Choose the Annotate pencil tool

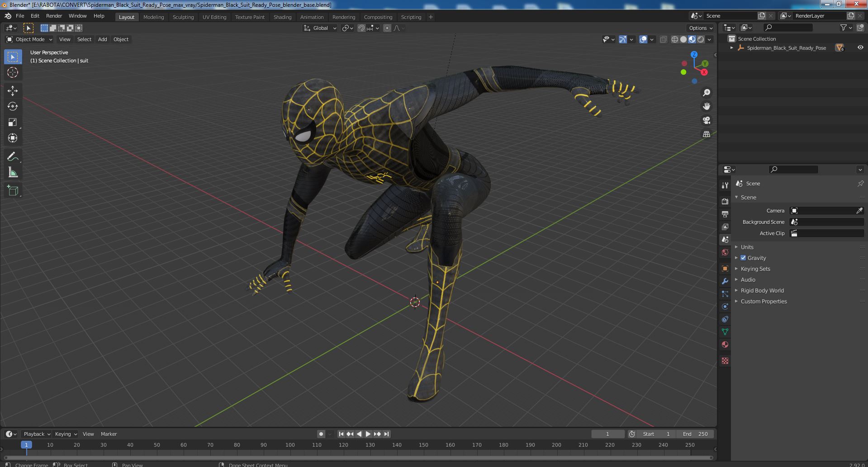tap(13, 156)
